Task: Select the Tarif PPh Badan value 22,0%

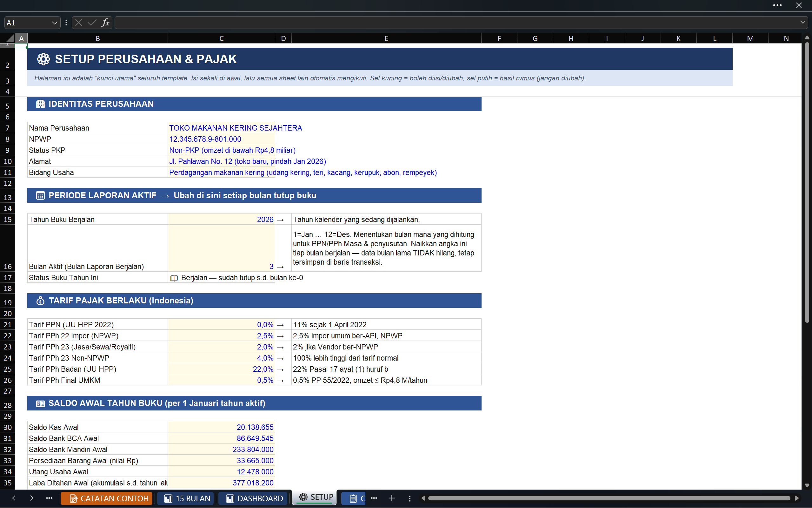Action: point(221,369)
